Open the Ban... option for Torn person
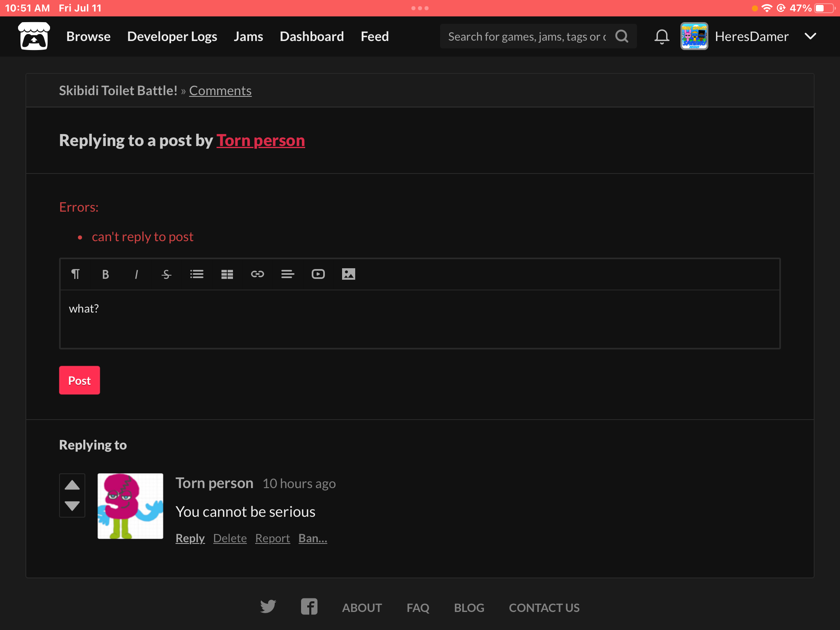The image size is (840, 630). pos(313,538)
